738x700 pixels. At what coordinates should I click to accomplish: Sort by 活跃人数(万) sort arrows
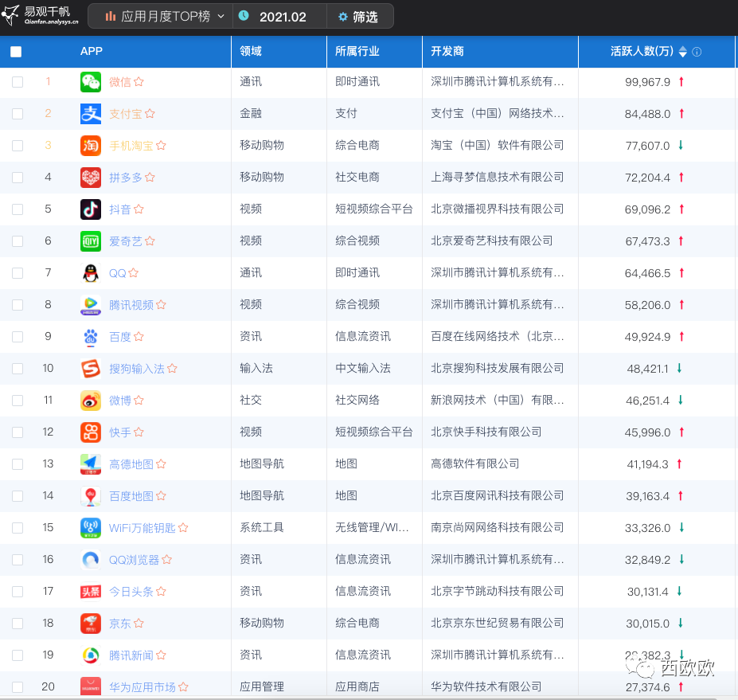pyautogui.click(x=683, y=52)
